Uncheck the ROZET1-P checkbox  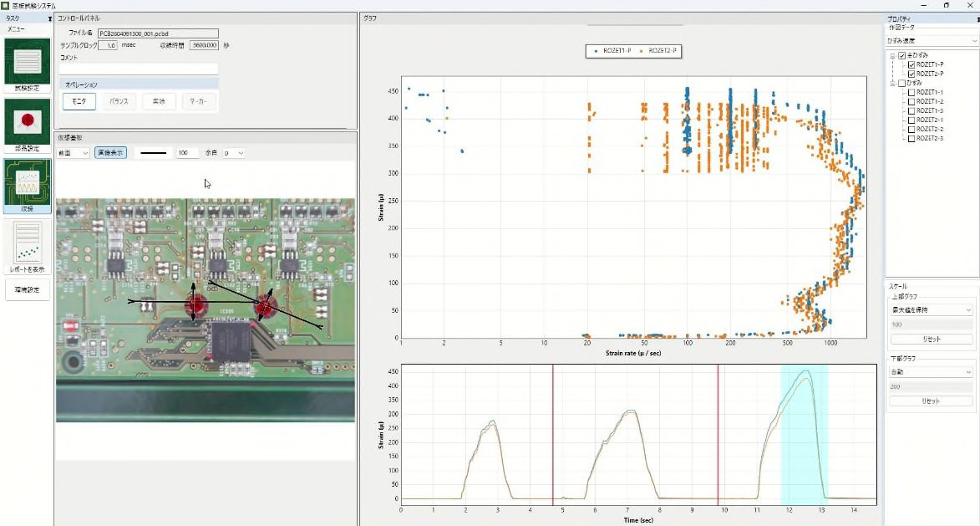point(911,64)
